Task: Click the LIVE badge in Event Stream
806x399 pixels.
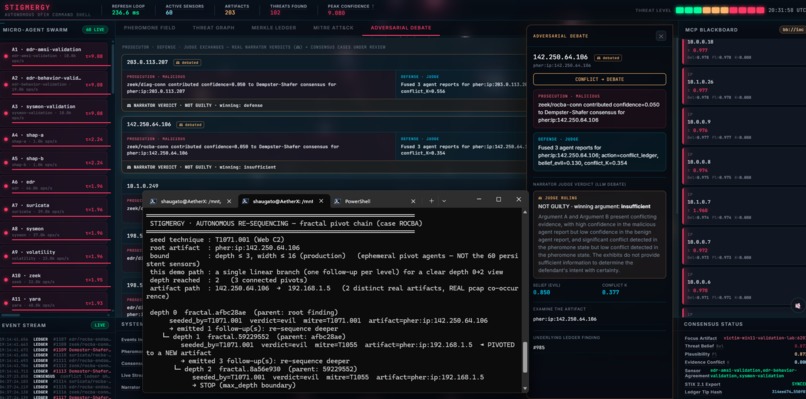Action: click(x=100, y=325)
